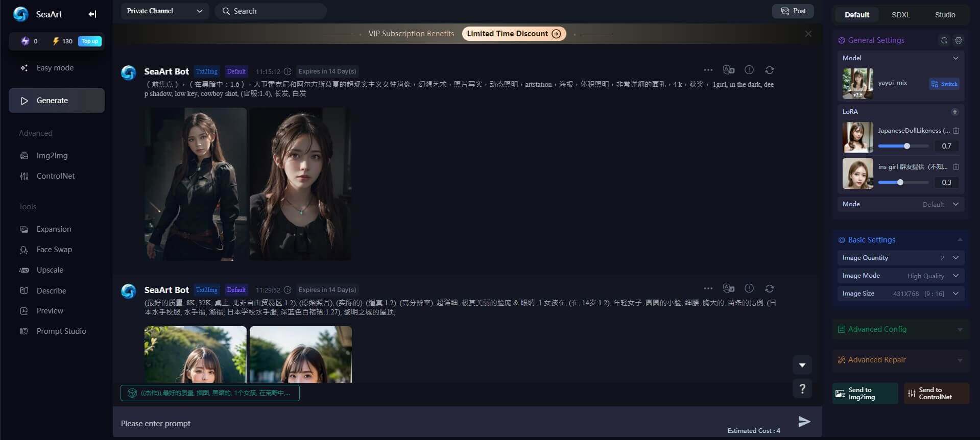Click the Txt2Img tag on the 11:15:12 post
The width and height of the screenshot is (980, 440).
[207, 71]
